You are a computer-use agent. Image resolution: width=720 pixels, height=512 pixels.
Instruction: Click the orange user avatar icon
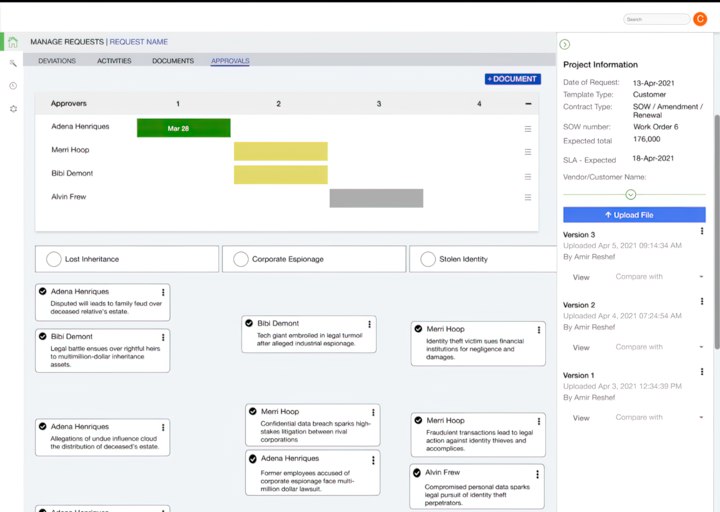click(x=700, y=19)
